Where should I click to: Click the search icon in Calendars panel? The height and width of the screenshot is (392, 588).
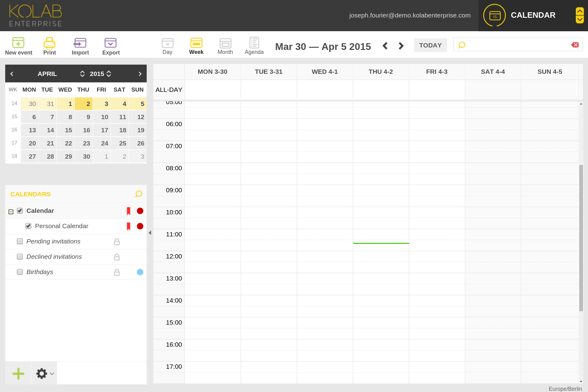click(138, 194)
